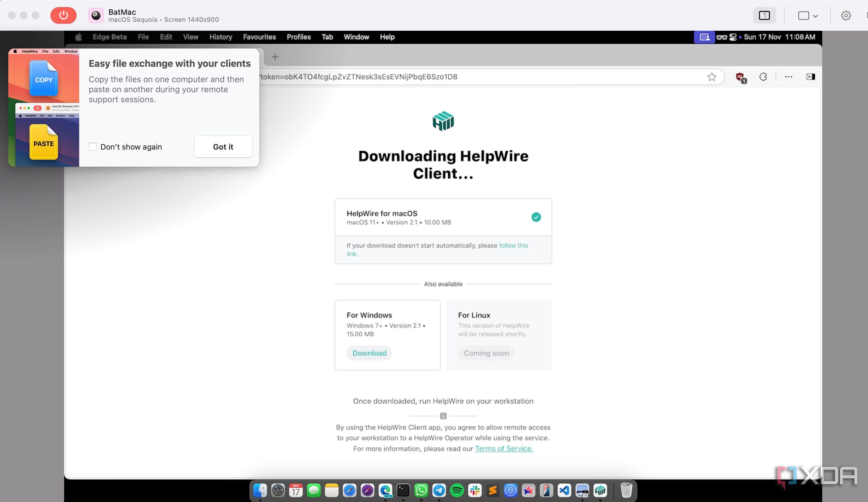Open the Extensions puzzle icon
Viewport: 868px width, 502px height.
tap(763, 77)
